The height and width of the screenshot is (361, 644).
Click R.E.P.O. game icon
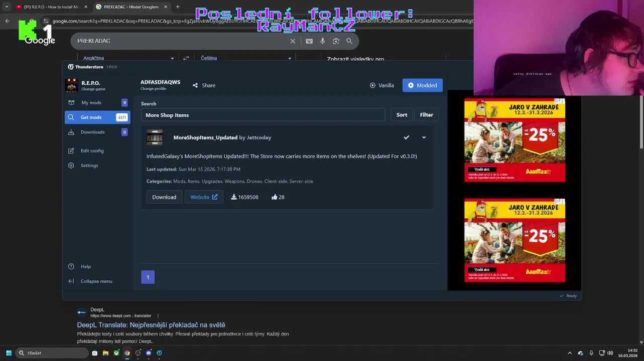[71, 85]
